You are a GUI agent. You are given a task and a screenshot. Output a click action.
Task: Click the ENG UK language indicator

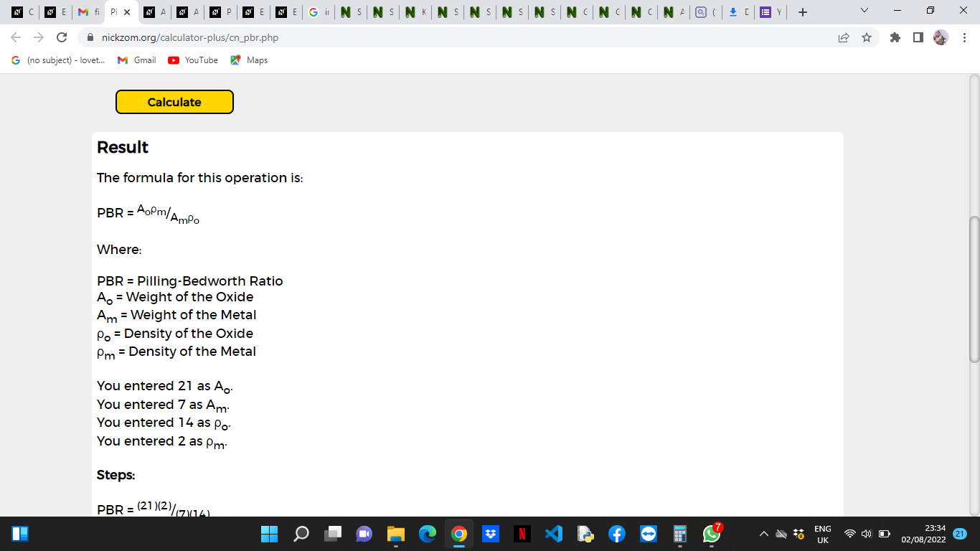click(x=823, y=534)
